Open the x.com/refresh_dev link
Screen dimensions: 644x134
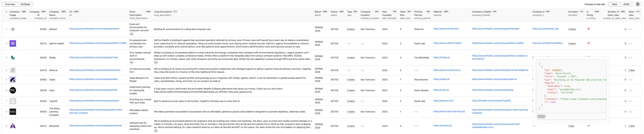pos(545,29)
